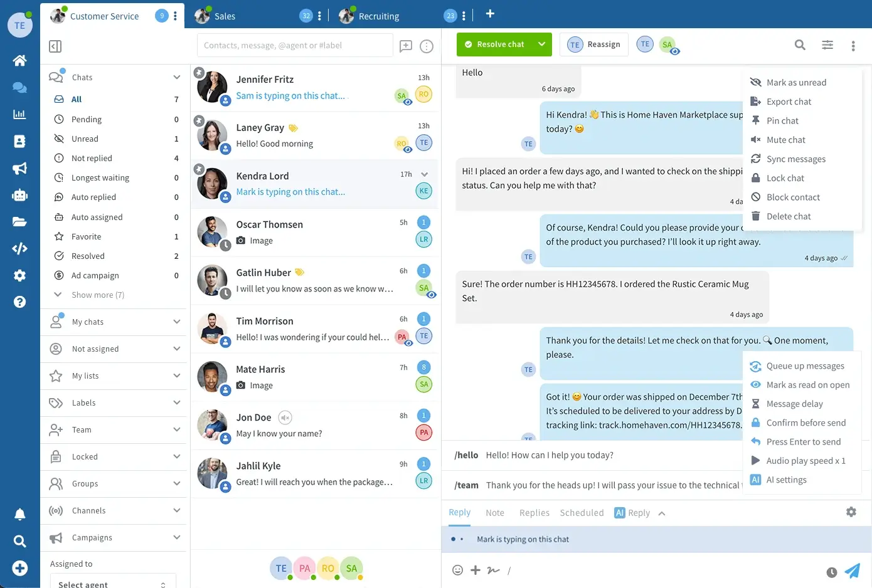The width and height of the screenshot is (872, 588).
Task: Open the chat filters sliders icon top right
Action: click(x=827, y=45)
